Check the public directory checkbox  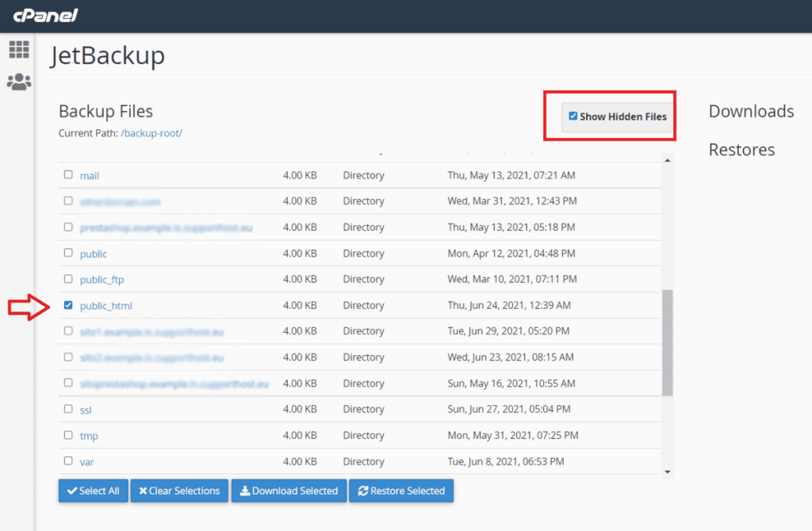[x=68, y=253]
